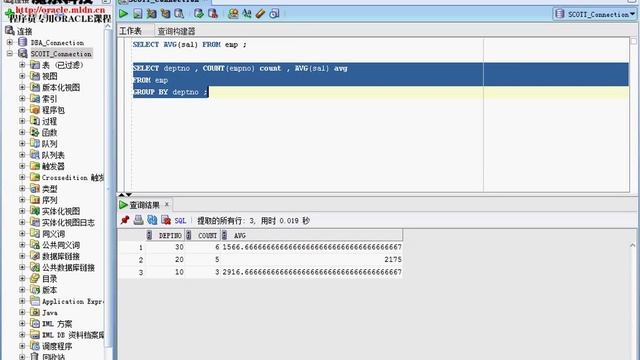Select the XML 方案 tree item

pos(57,324)
